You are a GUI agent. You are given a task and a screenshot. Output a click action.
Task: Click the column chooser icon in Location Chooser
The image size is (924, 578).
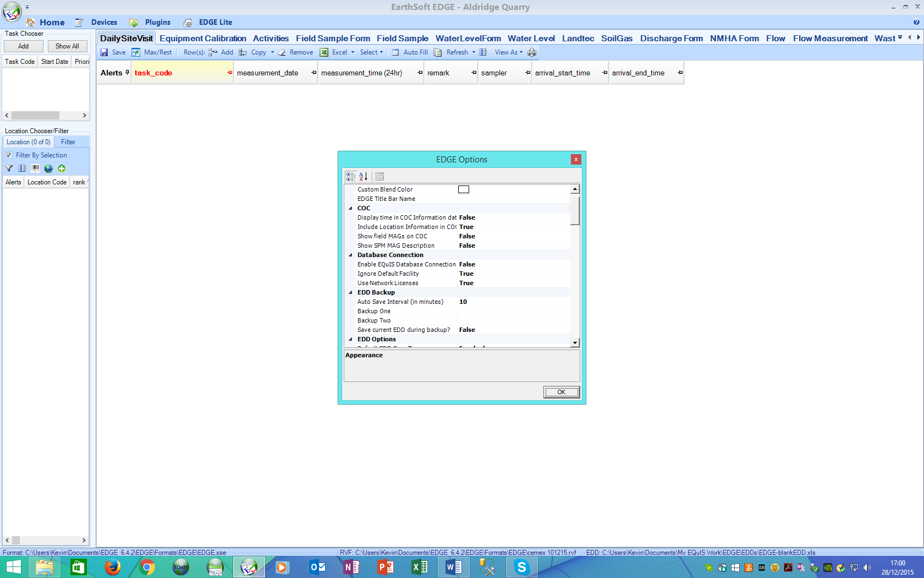pyautogui.click(x=22, y=168)
